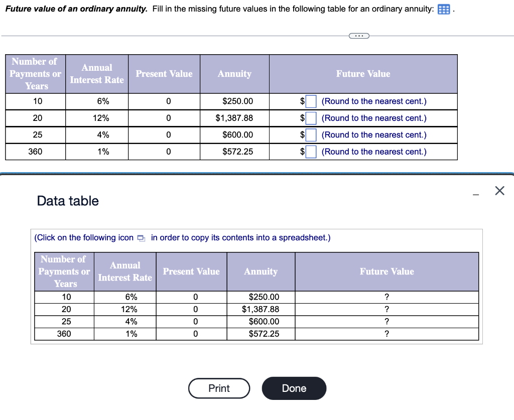Click the Print button
Viewport: 514px width, 420px height.
[219, 388]
